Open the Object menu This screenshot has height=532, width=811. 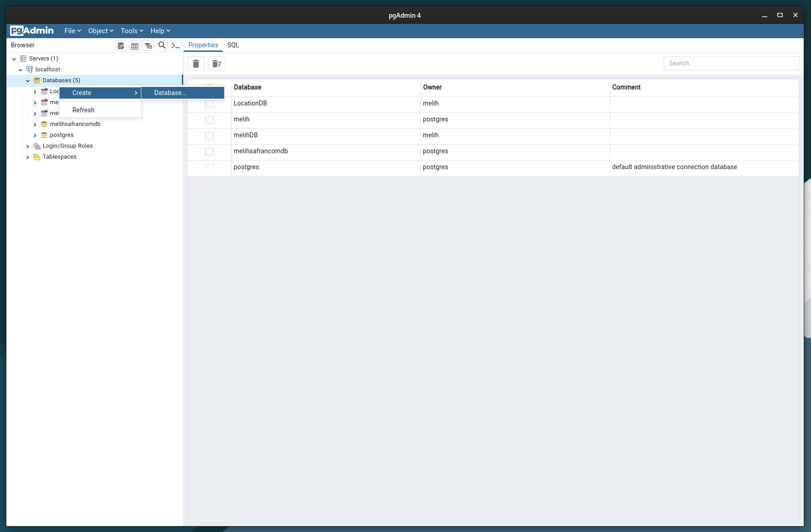[100, 31]
